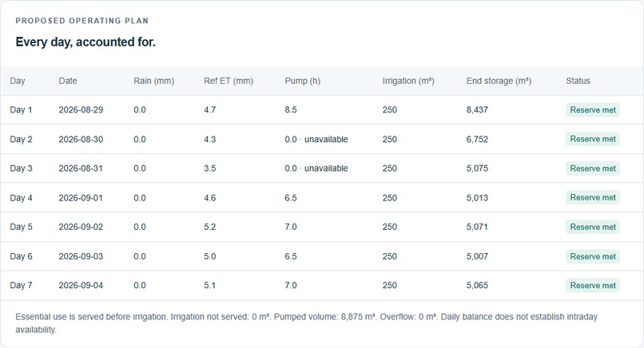The image size is (644, 348).
Task: Click the Status column header
Action: pyautogui.click(x=578, y=81)
